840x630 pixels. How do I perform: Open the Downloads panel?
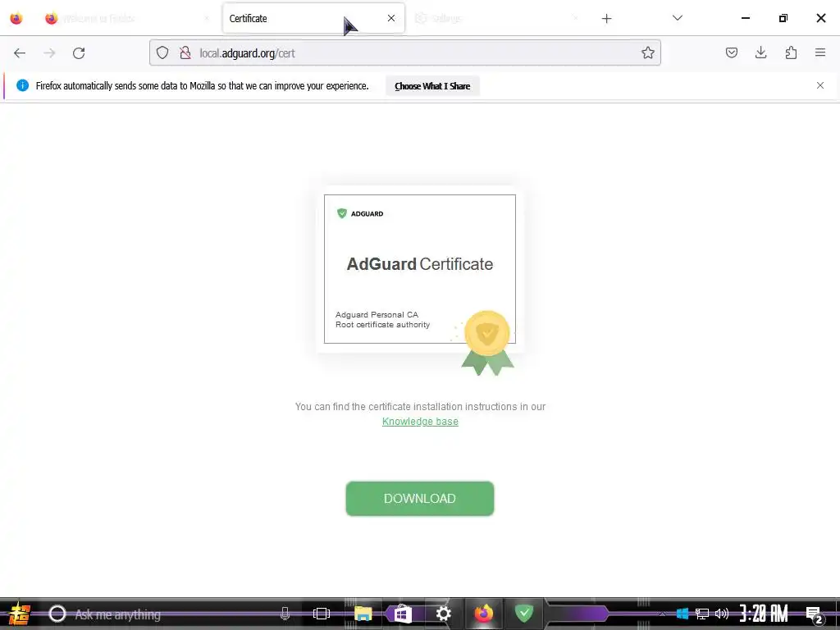pos(760,52)
